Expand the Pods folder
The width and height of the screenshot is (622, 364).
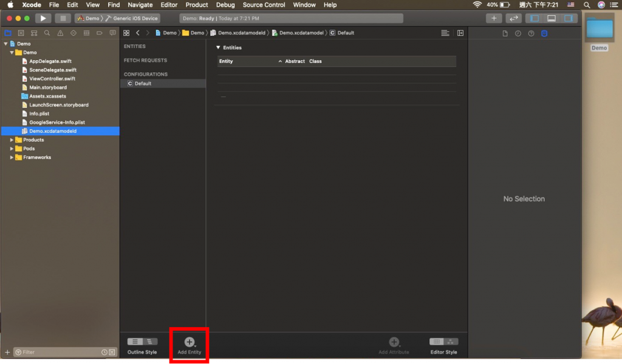point(12,149)
